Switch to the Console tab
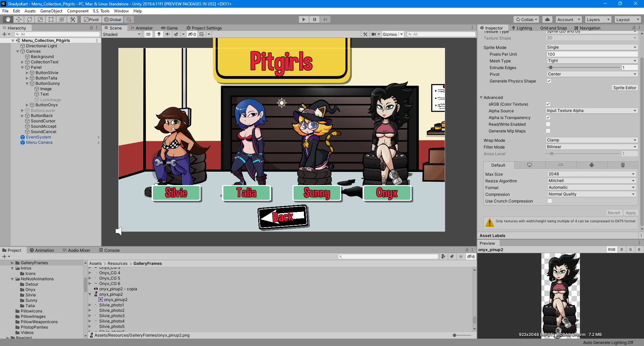 coord(109,250)
